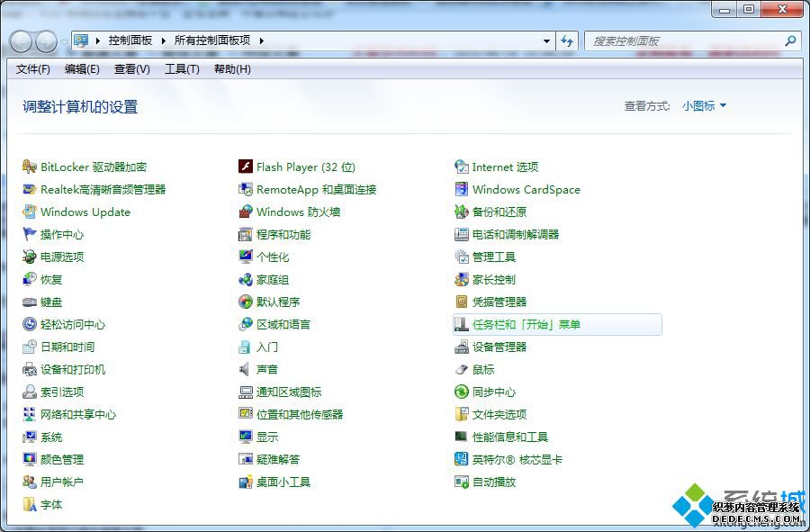Open the 疑难解答 link
The width and height of the screenshot is (810, 532).
[x=278, y=459]
